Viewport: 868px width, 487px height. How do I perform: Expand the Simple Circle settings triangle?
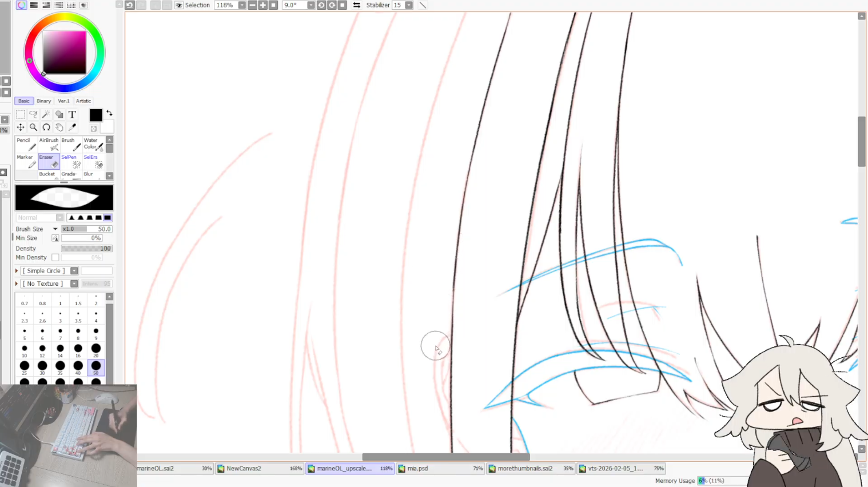click(x=17, y=271)
